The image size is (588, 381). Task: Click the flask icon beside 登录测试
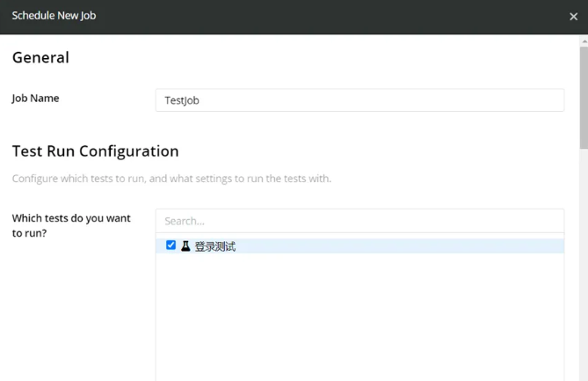pos(185,246)
